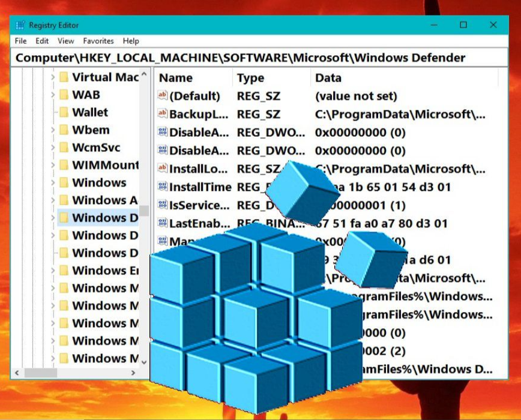Click the tree pane scroll right arrow
Screen dimensions: 521x420
pyautogui.click(x=133, y=373)
